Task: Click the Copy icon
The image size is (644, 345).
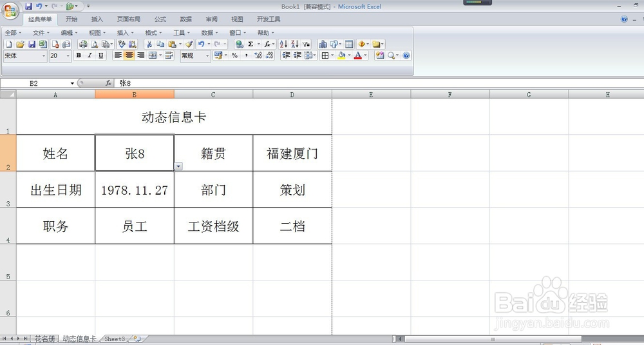Action: point(160,44)
